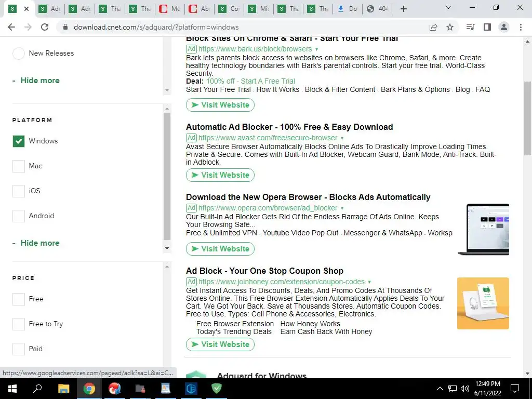532x399 pixels.
Task: Click the Platform panel scrollbar thumb
Action: coord(167,177)
